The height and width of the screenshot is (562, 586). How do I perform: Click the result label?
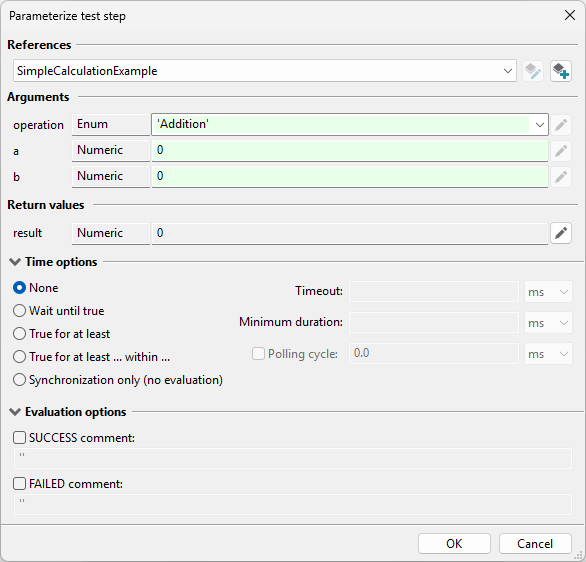tap(28, 233)
